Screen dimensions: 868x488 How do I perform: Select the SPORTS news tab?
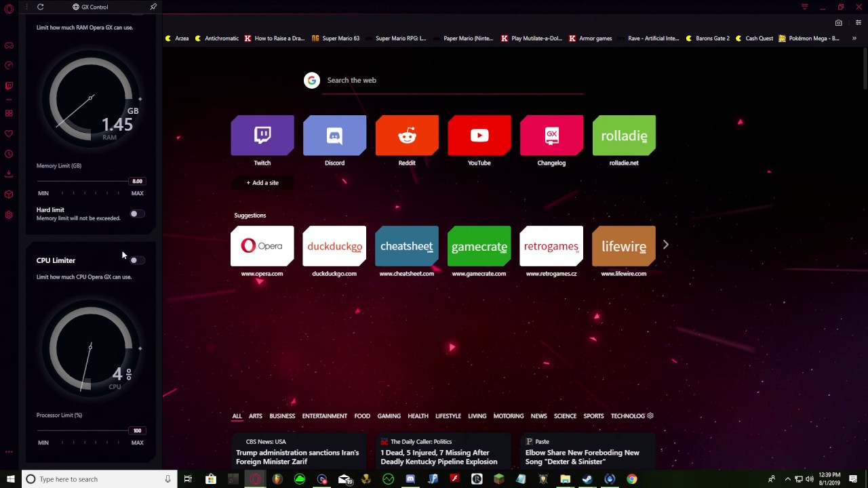coord(593,416)
